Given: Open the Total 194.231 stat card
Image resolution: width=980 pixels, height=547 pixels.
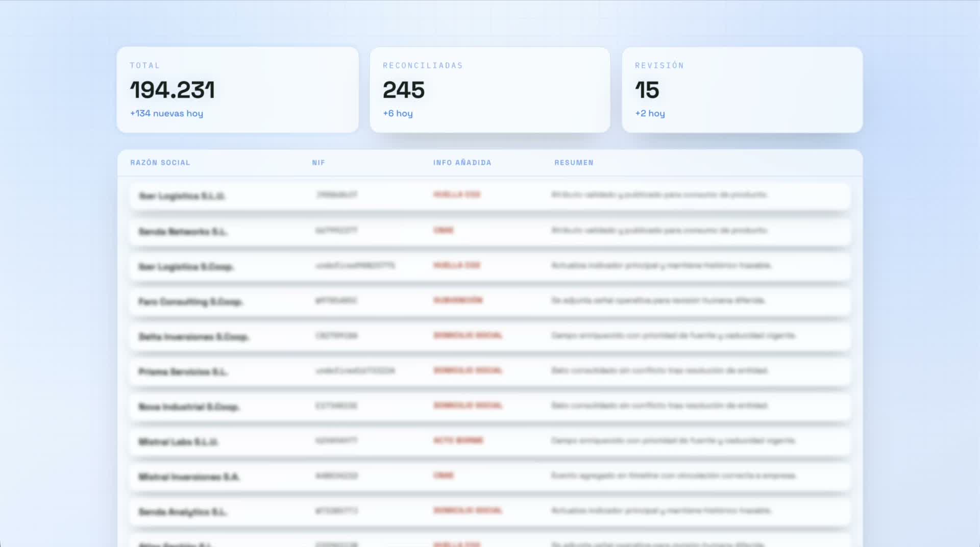Looking at the screenshot, I should pos(237,90).
